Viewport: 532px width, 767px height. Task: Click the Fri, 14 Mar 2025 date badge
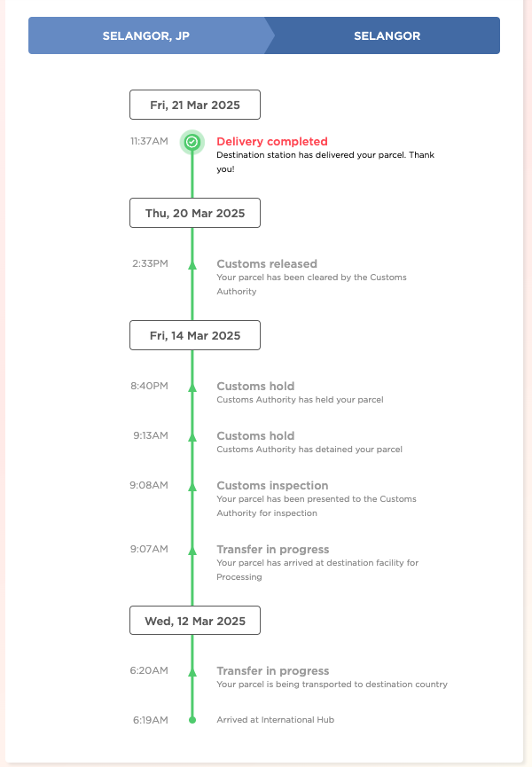(195, 335)
